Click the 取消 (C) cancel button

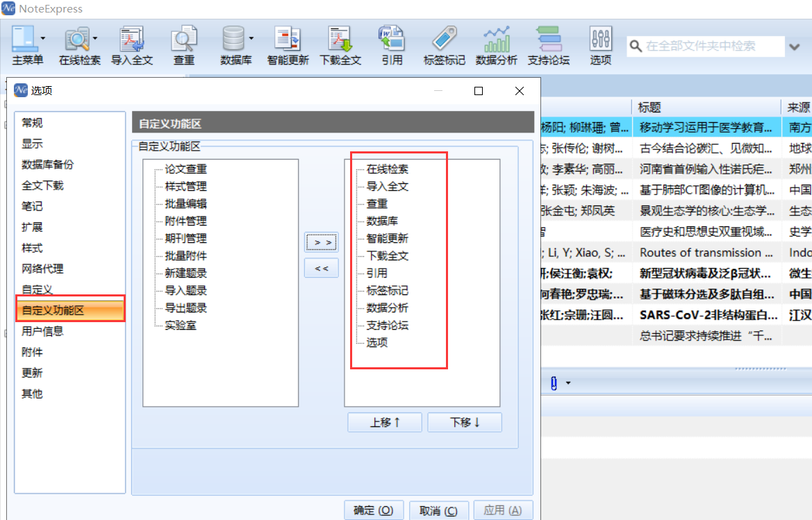pyautogui.click(x=438, y=510)
